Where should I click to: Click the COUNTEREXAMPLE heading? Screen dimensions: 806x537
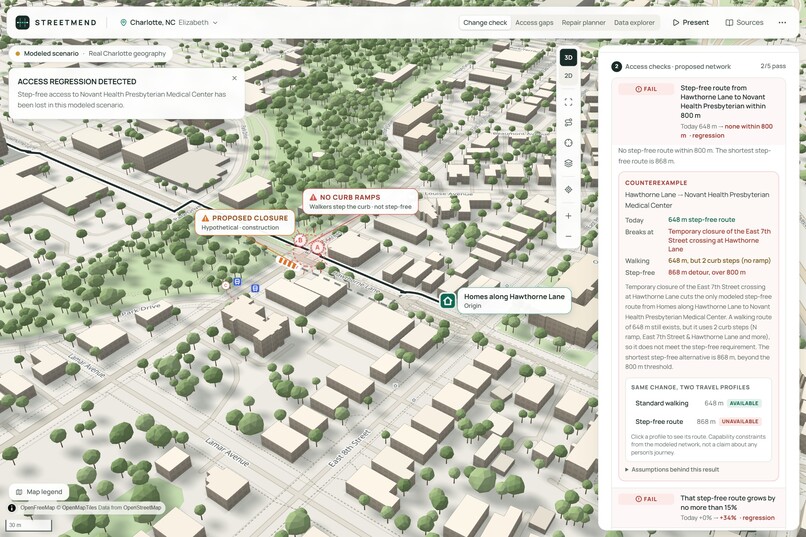click(656, 182)
